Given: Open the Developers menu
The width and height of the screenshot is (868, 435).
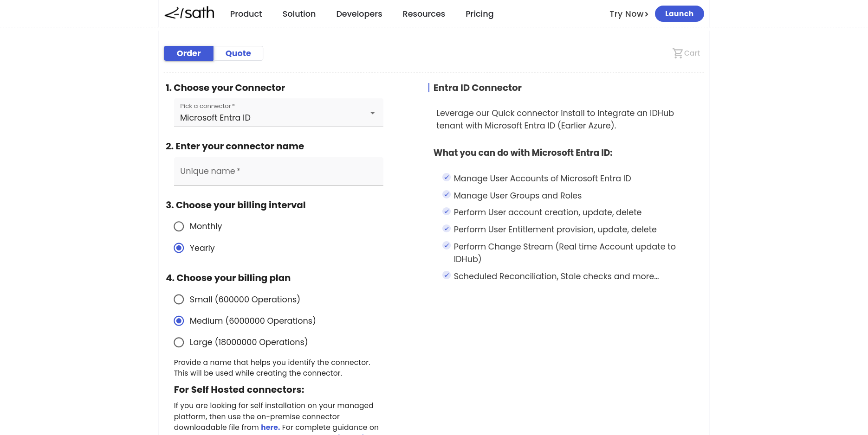Looking at the screenshot, I should (359, 14).
